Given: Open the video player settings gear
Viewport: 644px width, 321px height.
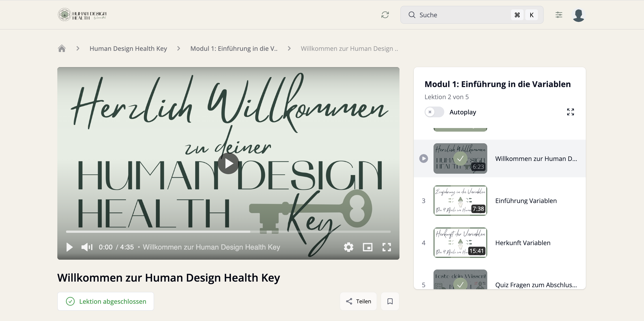Looking at the screenshot, I should click(x=348, y=247).
